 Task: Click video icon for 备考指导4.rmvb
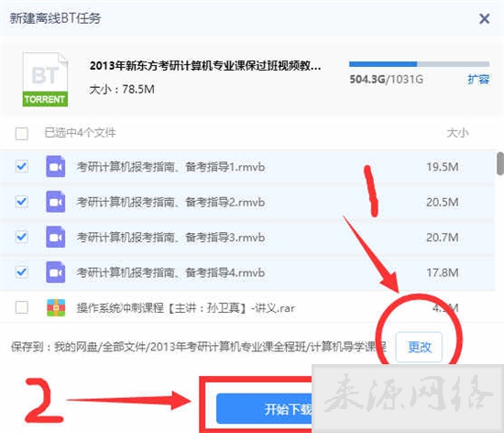pos(55,272)
